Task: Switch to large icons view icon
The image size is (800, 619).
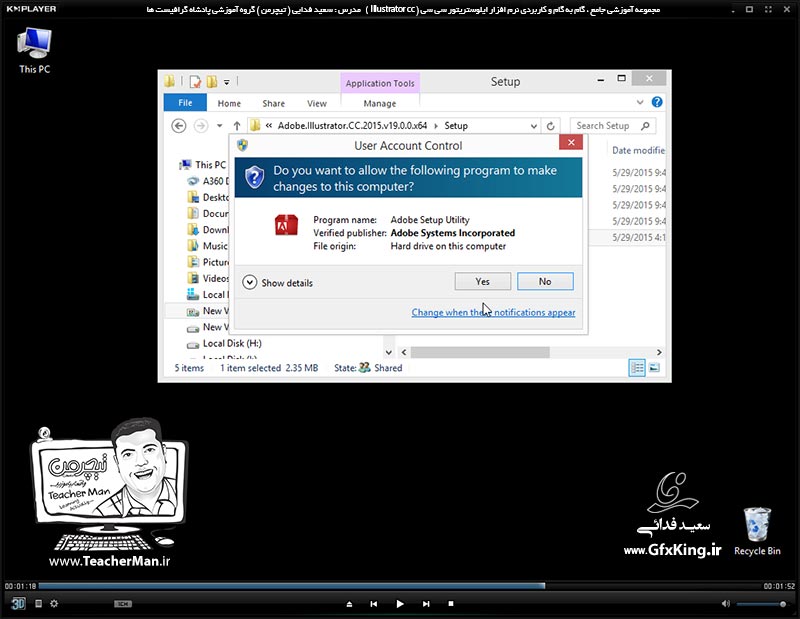Action: click(x=654, y=368)
